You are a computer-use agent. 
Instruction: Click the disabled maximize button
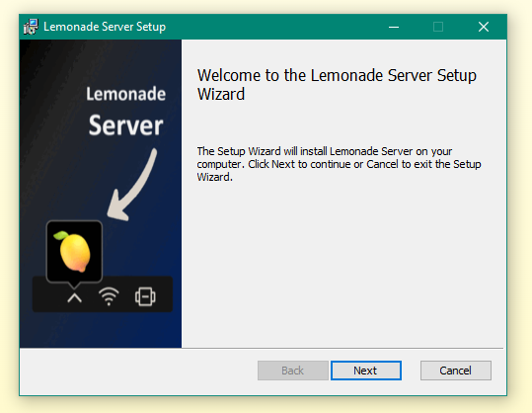(438, 27)
